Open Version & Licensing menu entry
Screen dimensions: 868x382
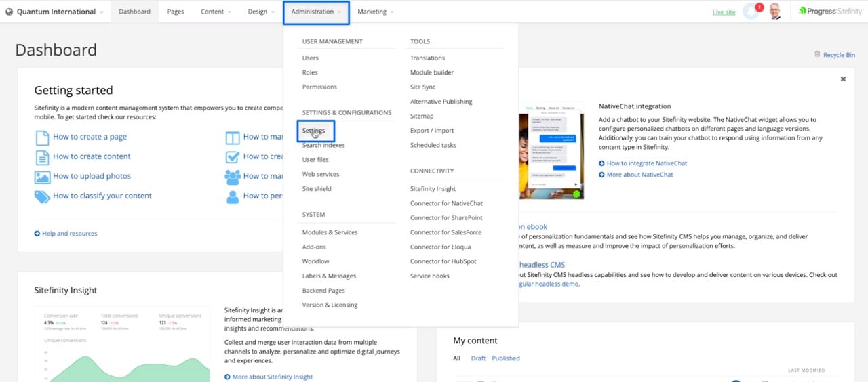[x=330, y=305]
